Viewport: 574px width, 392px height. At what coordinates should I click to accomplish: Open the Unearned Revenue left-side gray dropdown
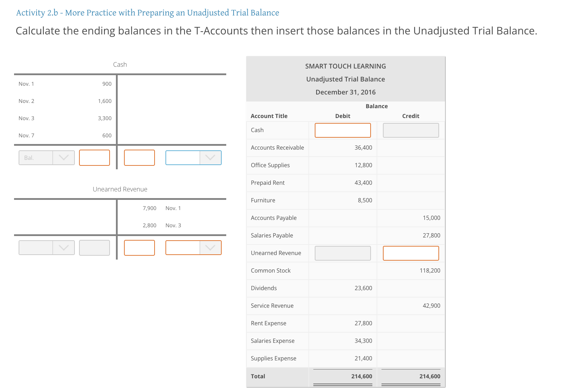coord(47,248)
